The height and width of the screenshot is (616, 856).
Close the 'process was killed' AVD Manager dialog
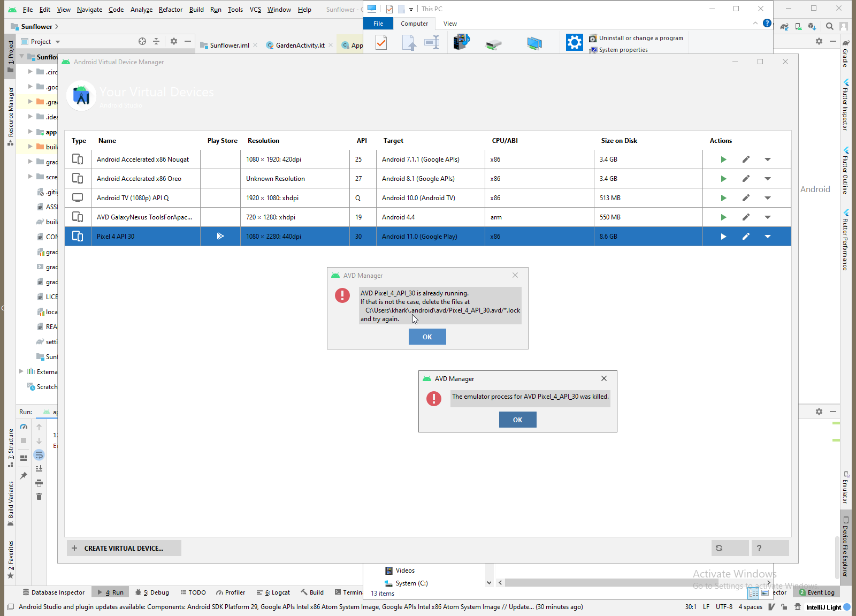(604, 378)
